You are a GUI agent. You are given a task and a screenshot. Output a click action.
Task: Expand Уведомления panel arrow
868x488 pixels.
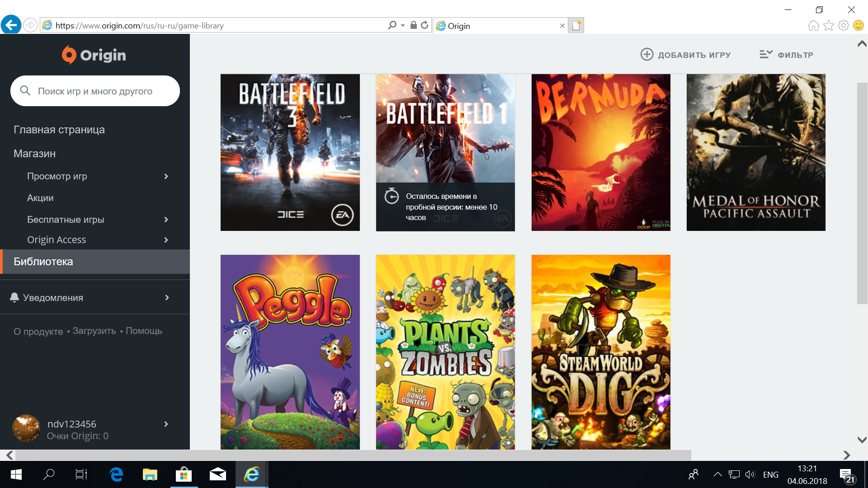167,297
